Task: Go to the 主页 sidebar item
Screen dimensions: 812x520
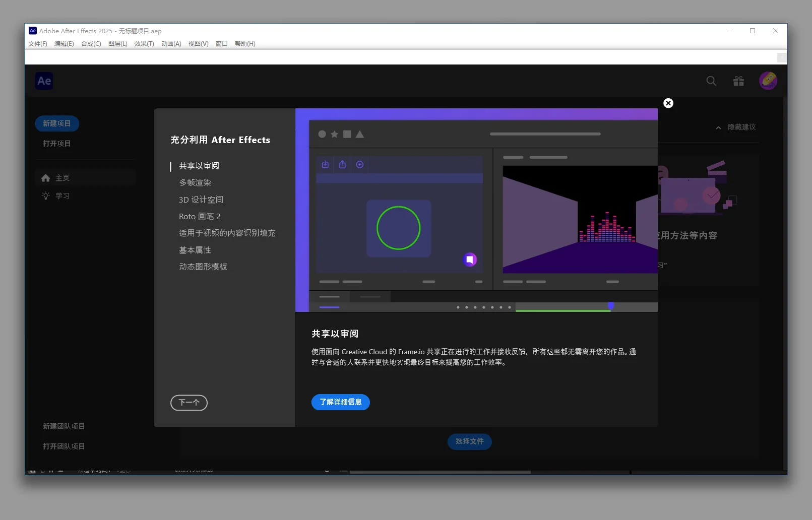Action: pyautogui.click(x=86, y=178)
